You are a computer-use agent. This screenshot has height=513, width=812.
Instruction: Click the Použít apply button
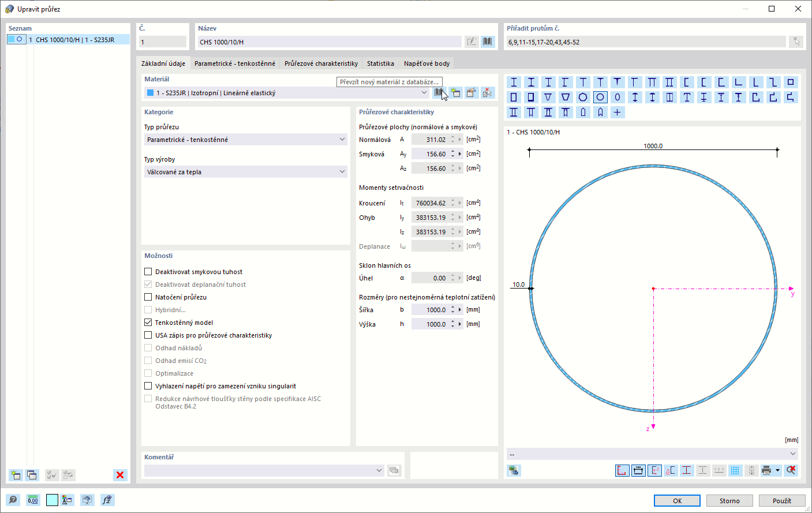point(782,500)
